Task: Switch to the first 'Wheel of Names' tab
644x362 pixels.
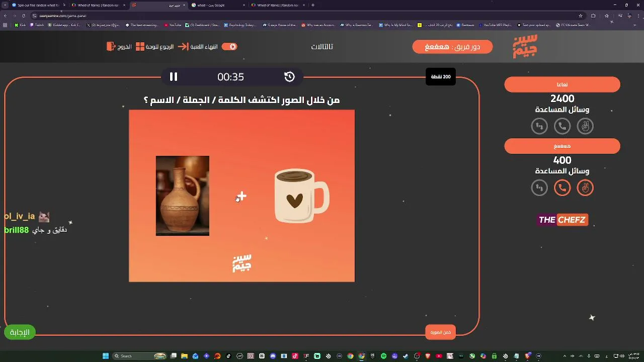Action: tap(98, 5)
